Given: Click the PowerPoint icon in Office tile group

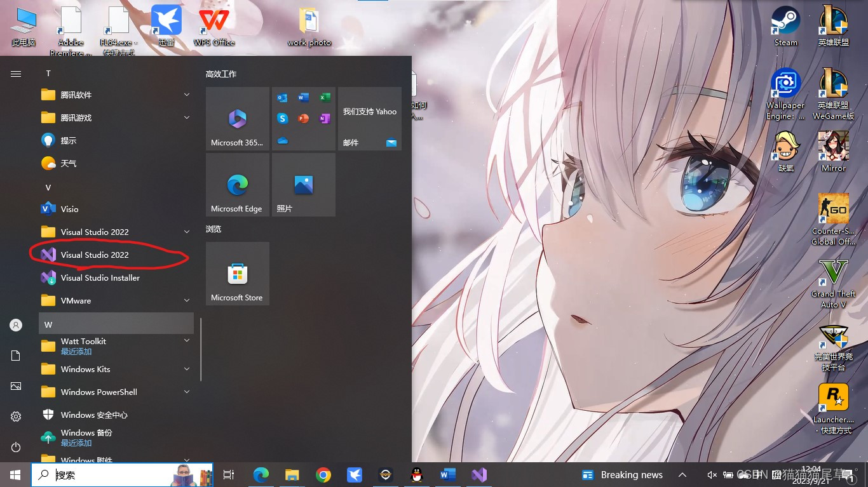Looking at the screenshot, I should (x=304, y=119).
